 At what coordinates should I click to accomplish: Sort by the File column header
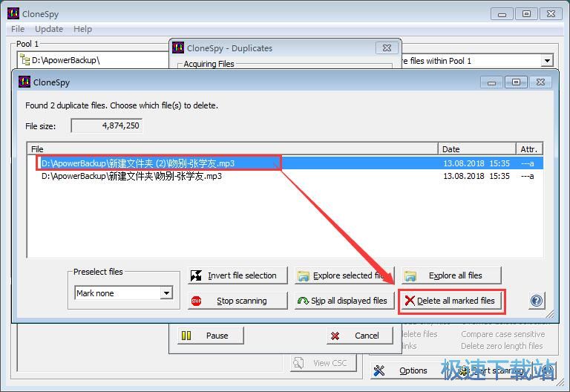(x=232, y=149)
